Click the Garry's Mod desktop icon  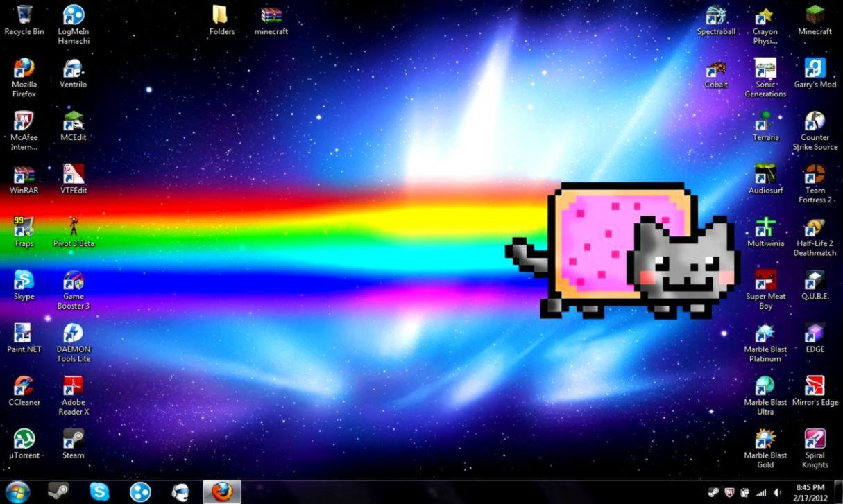coord(815,68)
